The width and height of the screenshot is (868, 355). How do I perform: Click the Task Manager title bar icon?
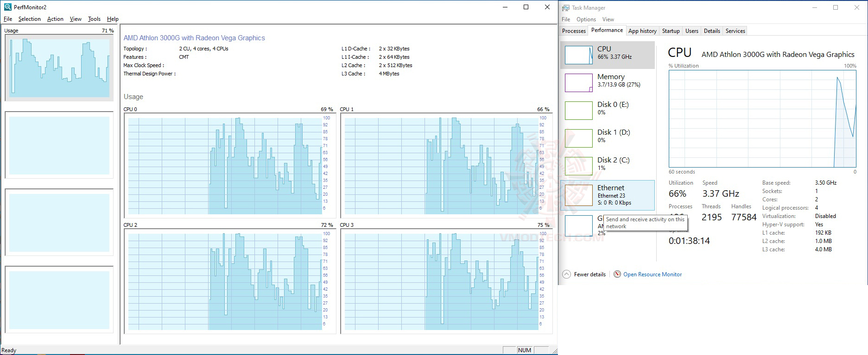[x=565, y=8]
